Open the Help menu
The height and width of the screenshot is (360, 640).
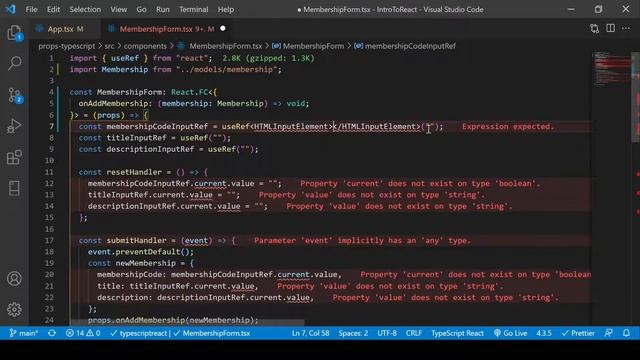click(x=226, y=9)
